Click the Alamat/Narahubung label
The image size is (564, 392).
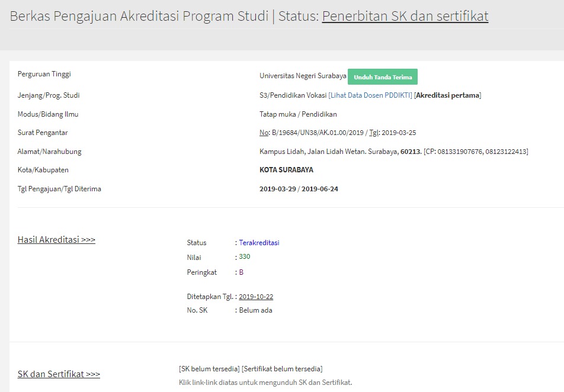point(49,152)
